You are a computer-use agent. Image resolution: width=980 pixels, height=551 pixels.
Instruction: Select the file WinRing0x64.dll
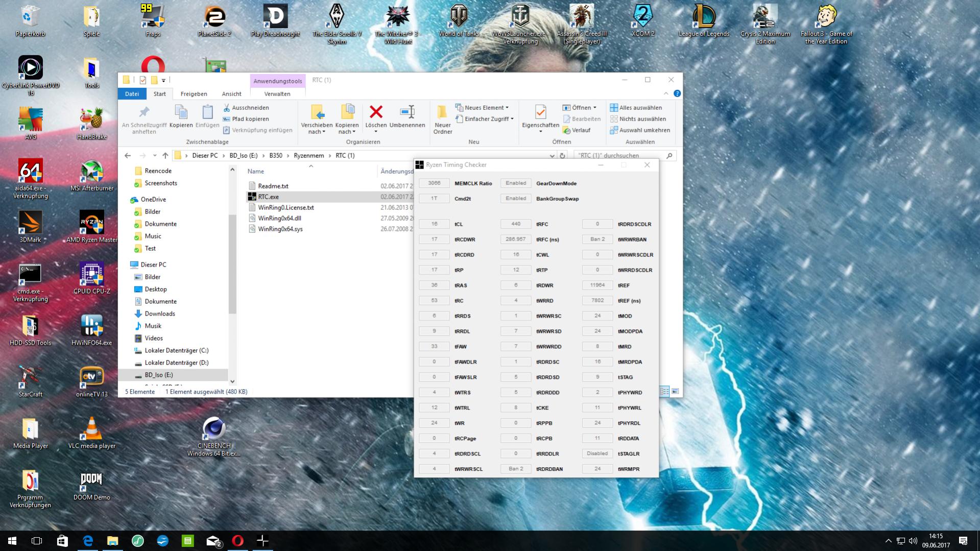279,218
